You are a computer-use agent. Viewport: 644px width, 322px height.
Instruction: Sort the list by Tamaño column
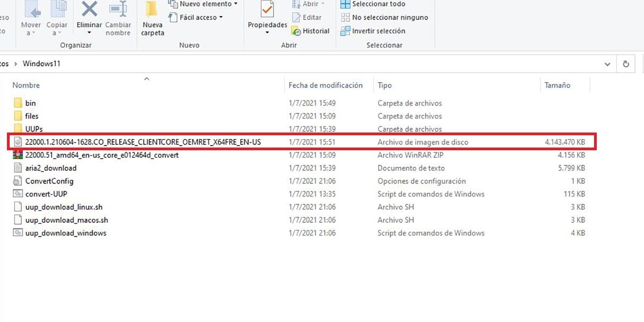pos(557,85)
